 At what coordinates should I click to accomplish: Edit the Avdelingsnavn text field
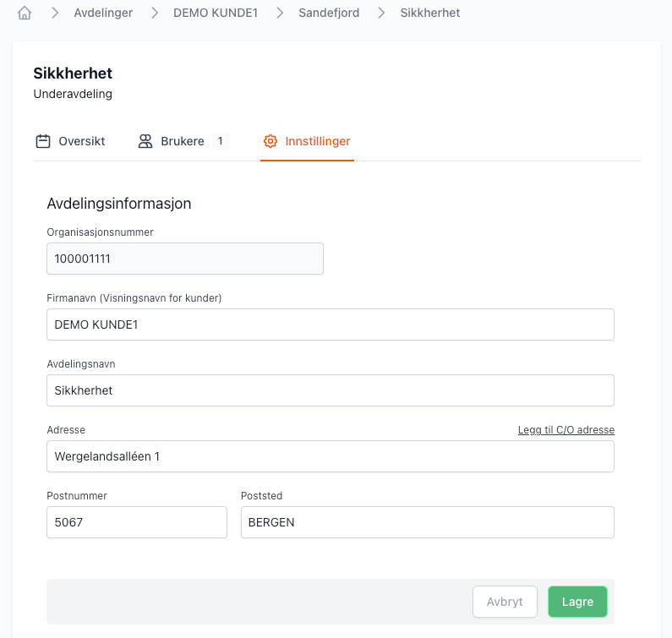331,390
